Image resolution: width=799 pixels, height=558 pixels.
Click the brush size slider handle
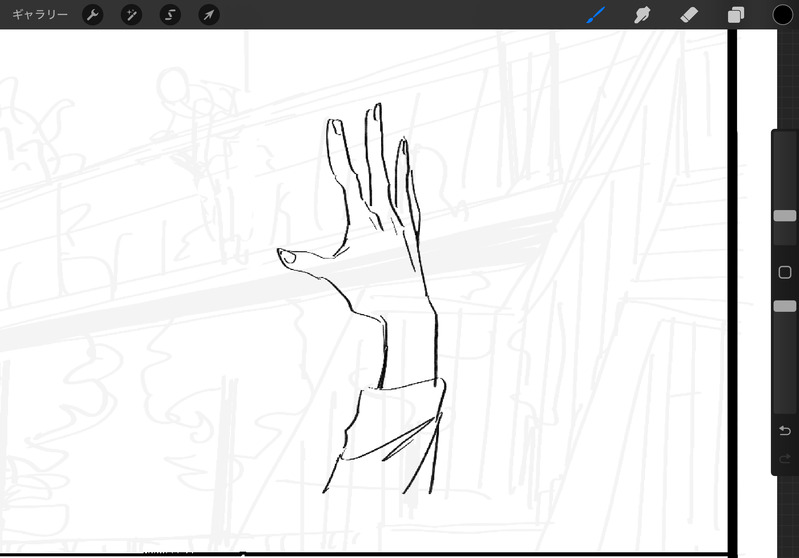tap(785, 216)
